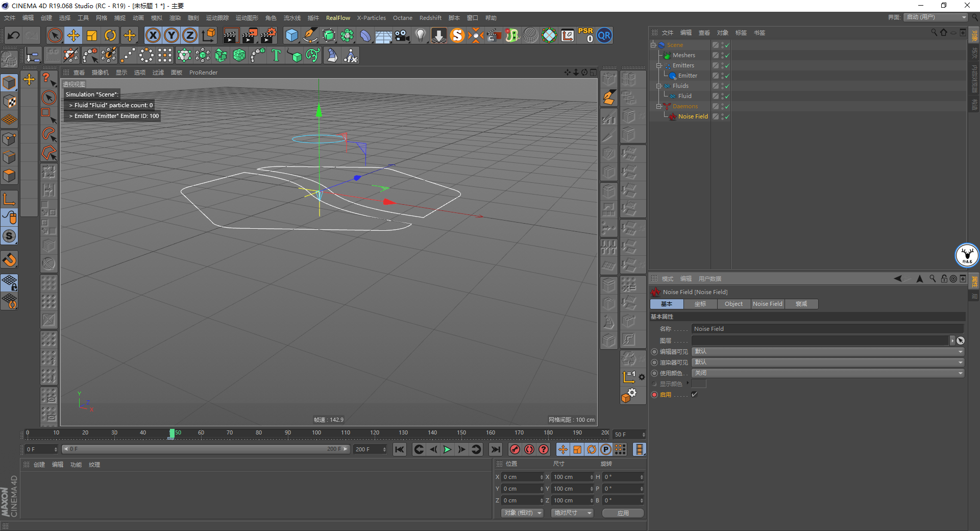Click the Texture mode checkerboard icon
Screen dimensions: 980x531
click(x=9, y=101)
